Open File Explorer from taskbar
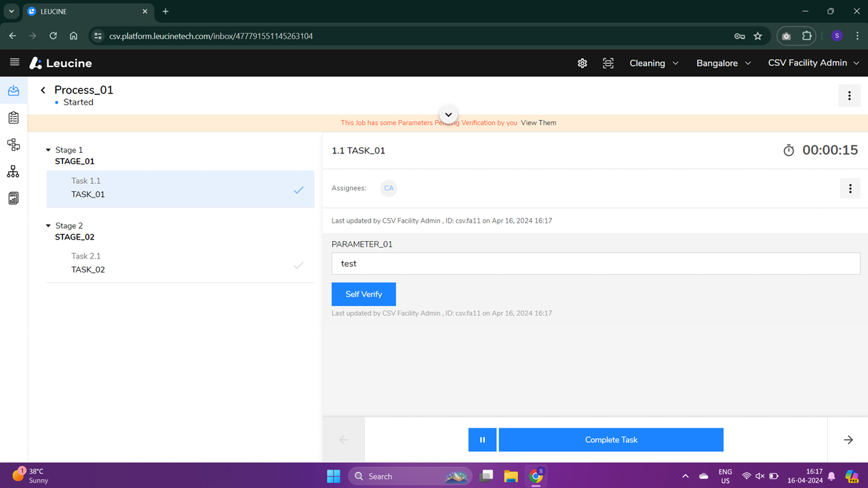This screenshot has height=488, width=868. click(511, 476)
